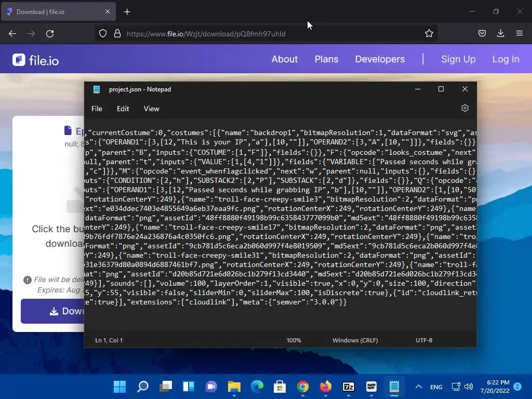532x399 pixels.
Task: Select Notepad icon on taskbar
Action: [394, 387]
